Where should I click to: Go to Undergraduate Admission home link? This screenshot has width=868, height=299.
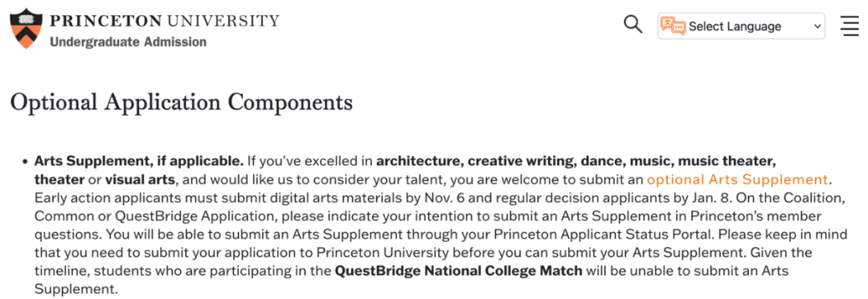128,42
